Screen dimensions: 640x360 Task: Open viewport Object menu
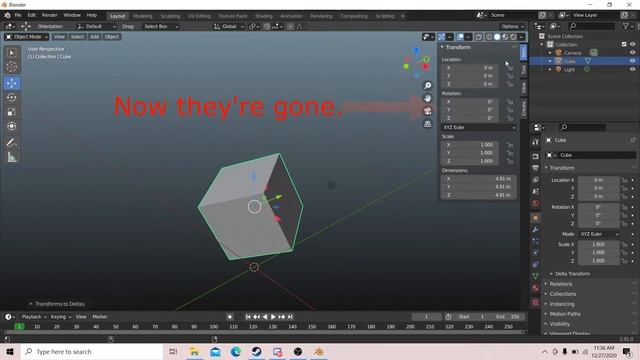[x=111, y=37]
